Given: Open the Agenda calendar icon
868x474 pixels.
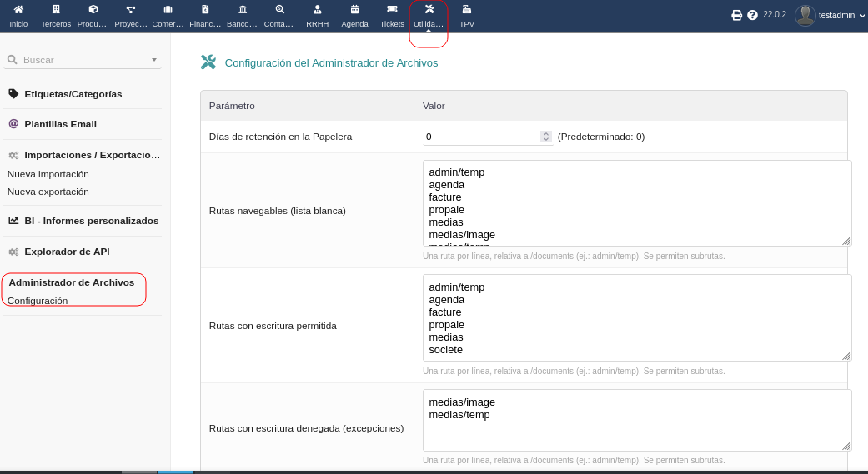Looking at the screenshot, I should coord(354,10).
